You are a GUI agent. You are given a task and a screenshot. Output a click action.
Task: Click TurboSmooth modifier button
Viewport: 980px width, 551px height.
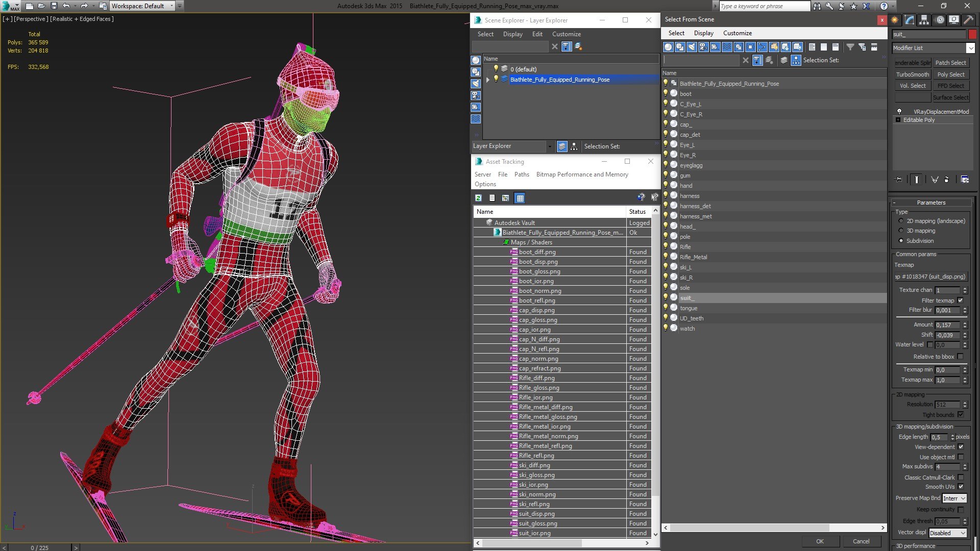coord(913,74)
